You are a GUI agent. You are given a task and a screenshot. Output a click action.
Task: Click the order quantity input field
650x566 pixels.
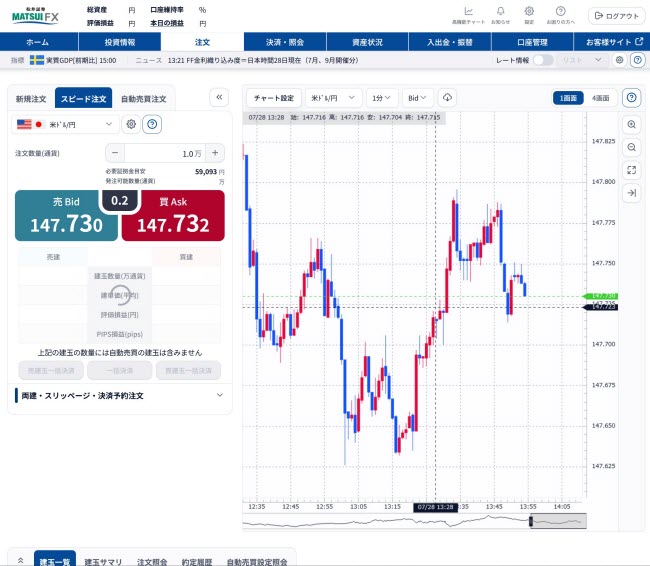point(165,153)
